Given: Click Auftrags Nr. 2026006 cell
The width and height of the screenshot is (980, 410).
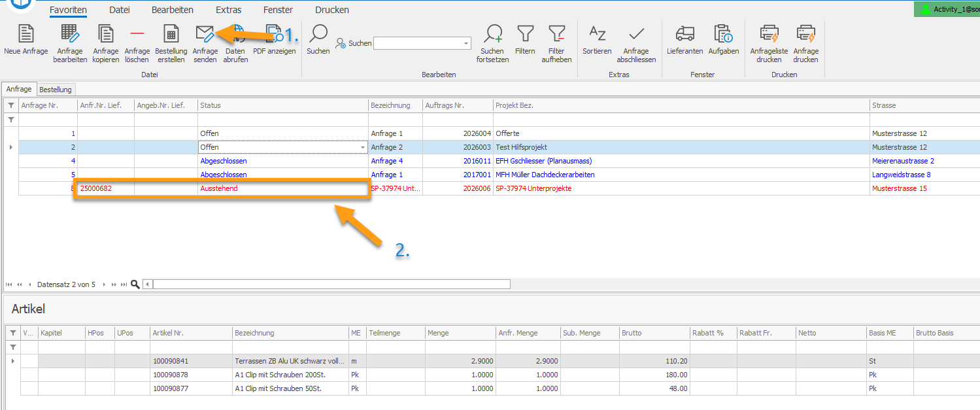Looking at the screenshot, I should 458,188.
